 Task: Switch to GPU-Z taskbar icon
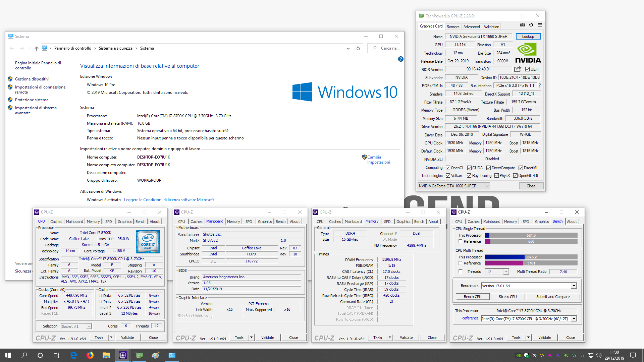[x=139, y=355]
